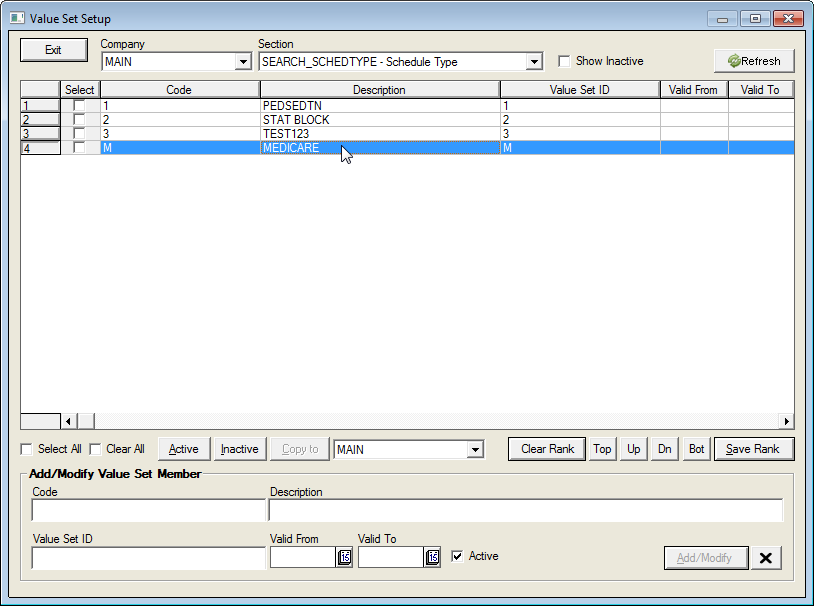Screen dimensions: 814x606
Task: Click the X clear button beside Add/Modify
Action: click(x=766, y=558)
